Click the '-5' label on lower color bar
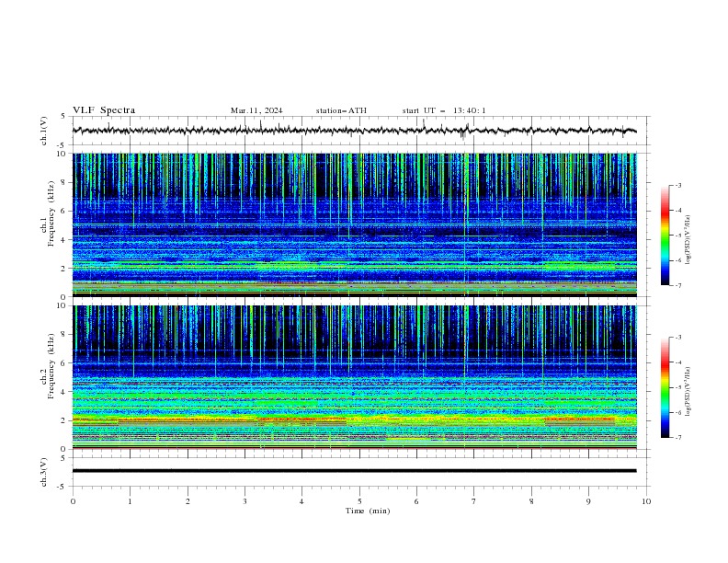The height and width of the screenshot is (563, 728). (x=677, y=387)
